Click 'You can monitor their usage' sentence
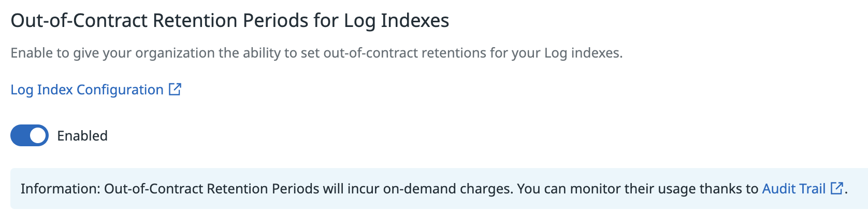Viewport: 868px width, 223px height. click(606, 188)
